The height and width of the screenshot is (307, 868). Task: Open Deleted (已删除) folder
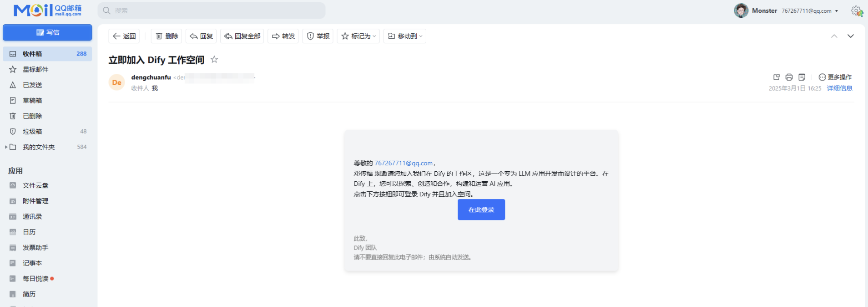point(47,116)
